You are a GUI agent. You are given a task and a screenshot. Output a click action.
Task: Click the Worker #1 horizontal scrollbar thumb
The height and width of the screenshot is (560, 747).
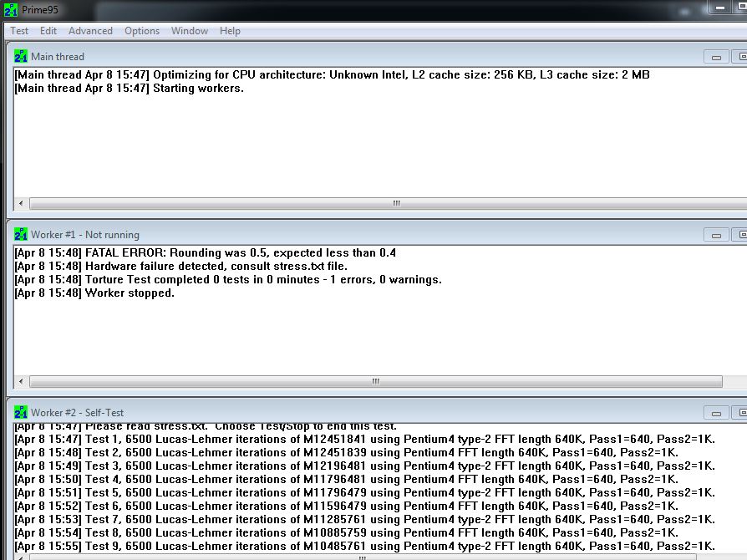376,381
